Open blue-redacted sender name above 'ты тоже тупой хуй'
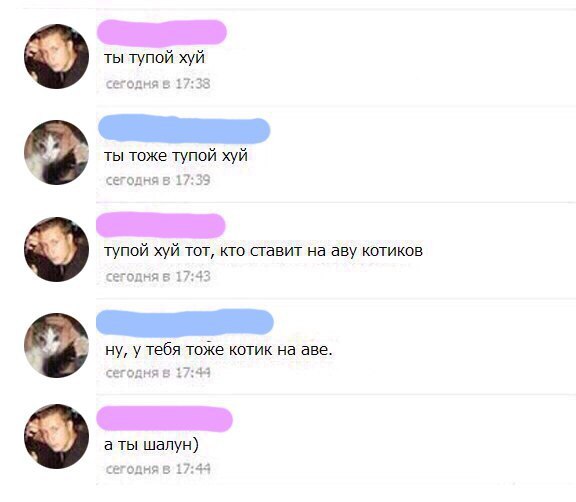576x502 pixels. coord(184,129)
